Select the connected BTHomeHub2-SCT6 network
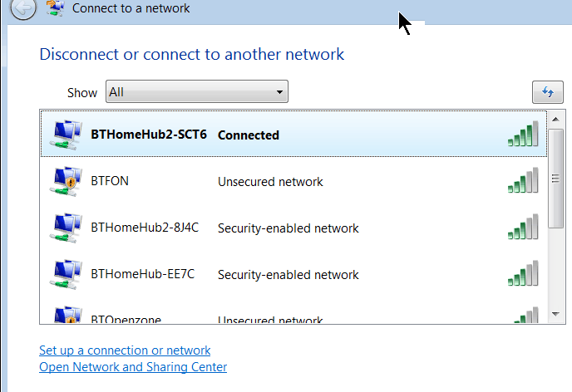572x392 pixels. pos(293,134)
